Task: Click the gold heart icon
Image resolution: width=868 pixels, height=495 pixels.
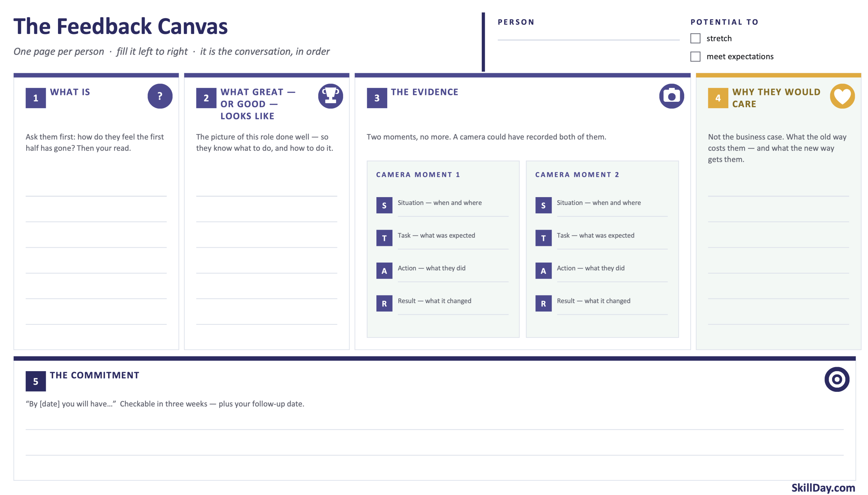Action: [842, 96]
